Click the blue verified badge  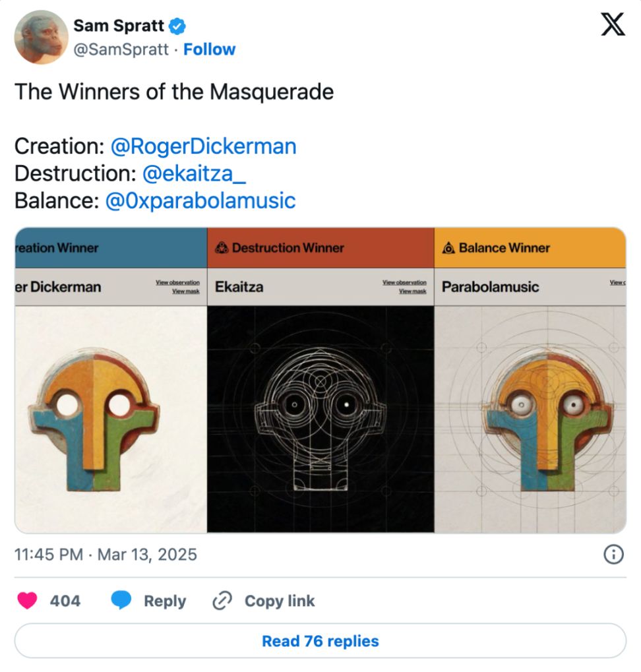coord(177,26)
